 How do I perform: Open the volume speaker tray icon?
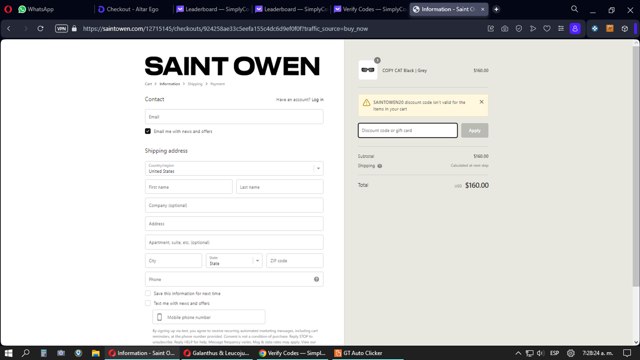click(540, 353)
